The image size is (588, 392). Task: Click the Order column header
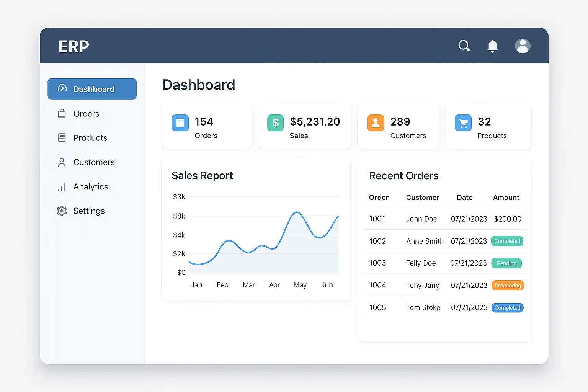click(379, 198)
